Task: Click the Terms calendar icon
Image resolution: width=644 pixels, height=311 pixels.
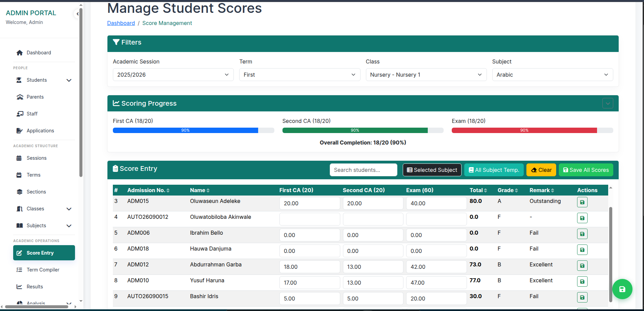Action: point(19,175)
